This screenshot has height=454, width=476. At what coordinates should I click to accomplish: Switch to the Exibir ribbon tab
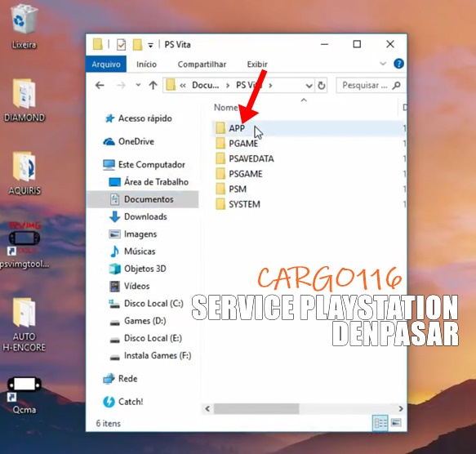pyautogui.click(x=257, y=65)
